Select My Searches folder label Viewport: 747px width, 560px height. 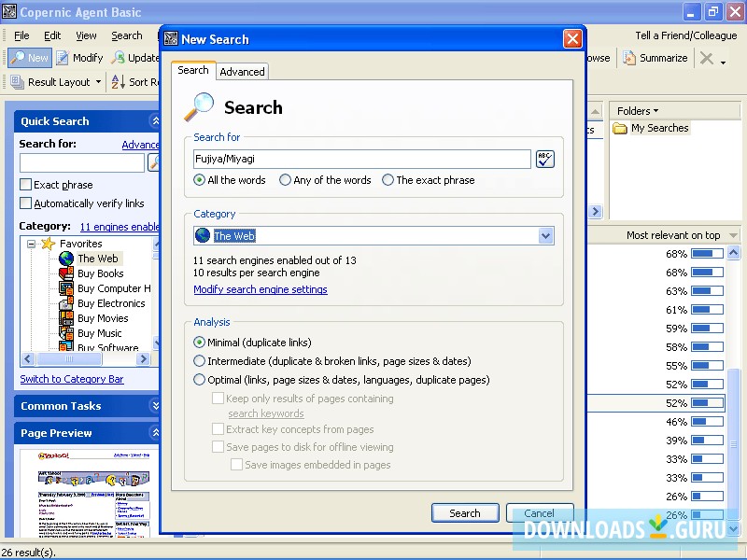[659, 128]
